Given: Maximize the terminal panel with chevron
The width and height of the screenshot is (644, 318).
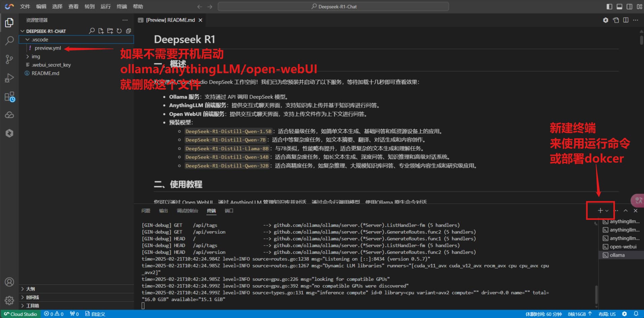Looking at the screenshot, I should 625,210.
